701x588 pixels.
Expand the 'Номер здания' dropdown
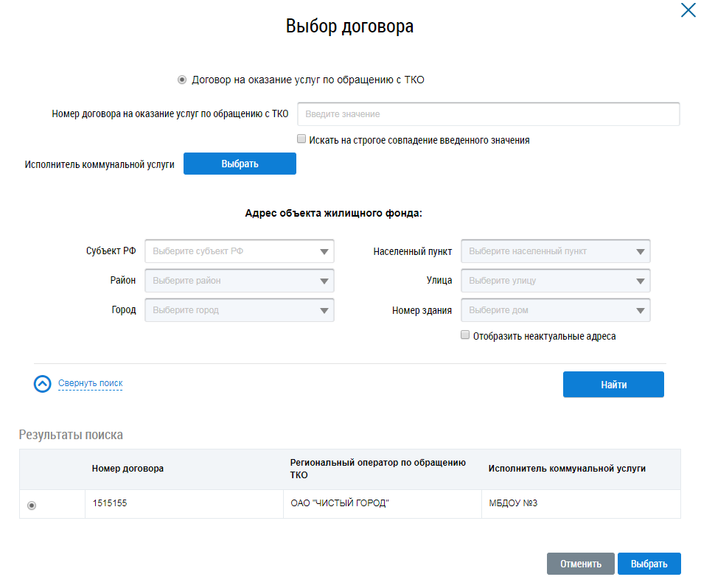click(x=555, y=310)
